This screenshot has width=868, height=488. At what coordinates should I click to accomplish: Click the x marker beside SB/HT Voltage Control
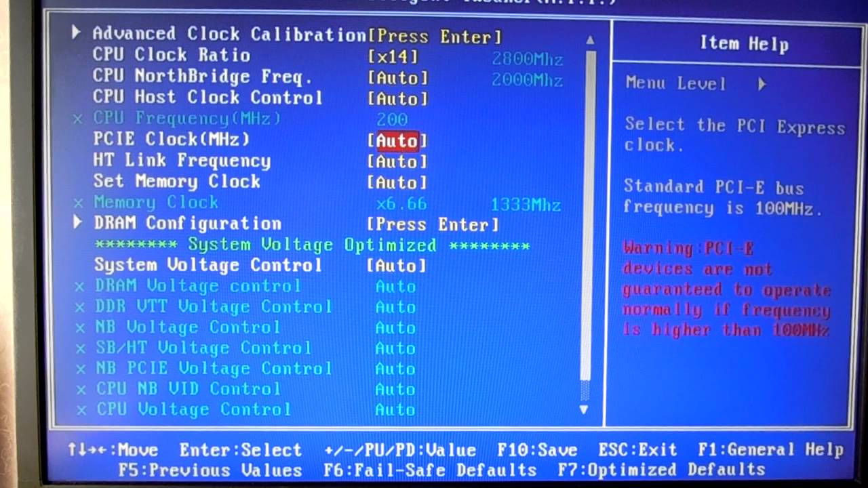tap(81, 349)
